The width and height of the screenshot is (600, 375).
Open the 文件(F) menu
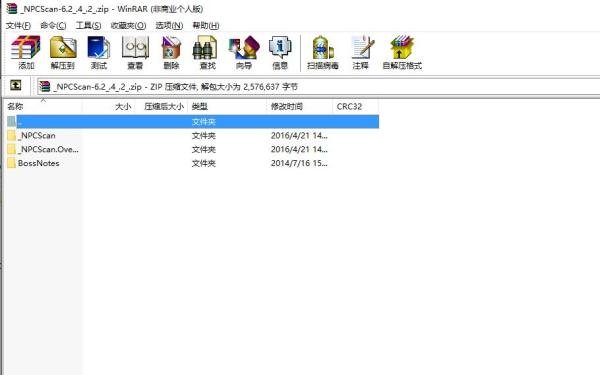[18, 26]
